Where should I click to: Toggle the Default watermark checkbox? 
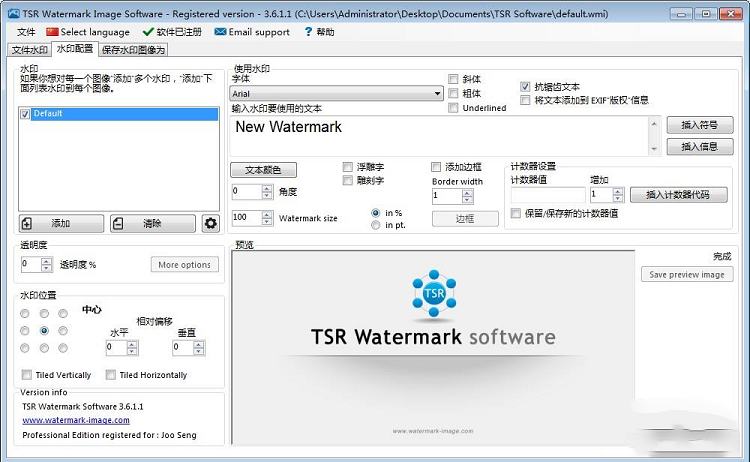(x=25, y=114)
